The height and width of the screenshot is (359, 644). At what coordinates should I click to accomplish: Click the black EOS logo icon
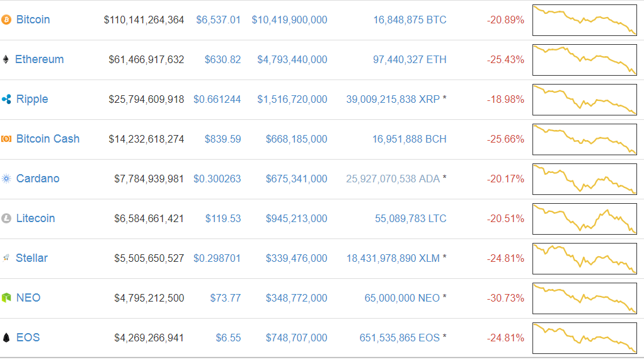(x=6, y=338)
